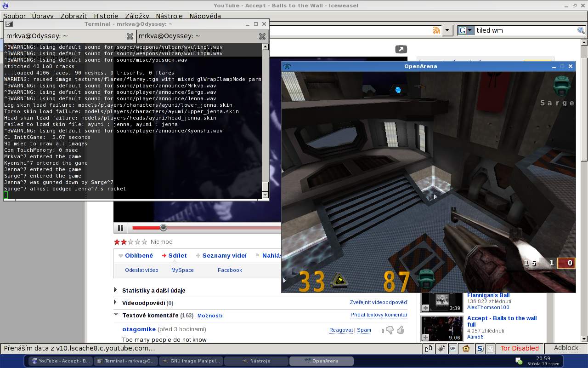
Task: Click thumbs-up icon on otagomike's comment
Action: pos(401,330)
